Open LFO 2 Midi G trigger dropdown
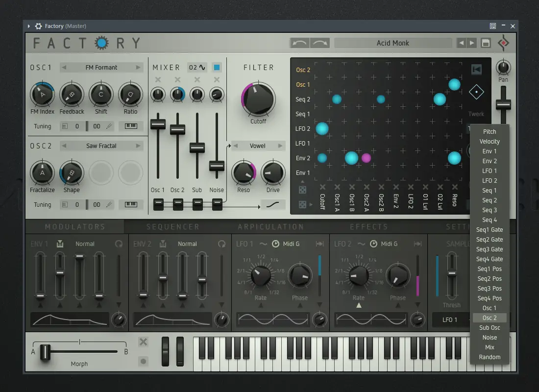 (x=389, y=244)
